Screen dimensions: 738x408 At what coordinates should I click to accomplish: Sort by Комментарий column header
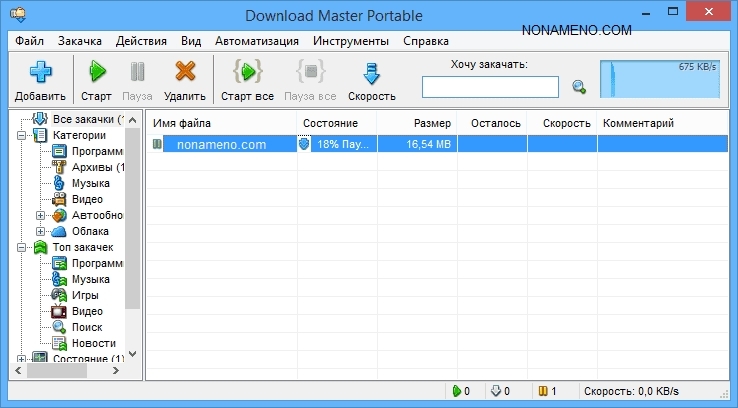[x=663, y=123]
